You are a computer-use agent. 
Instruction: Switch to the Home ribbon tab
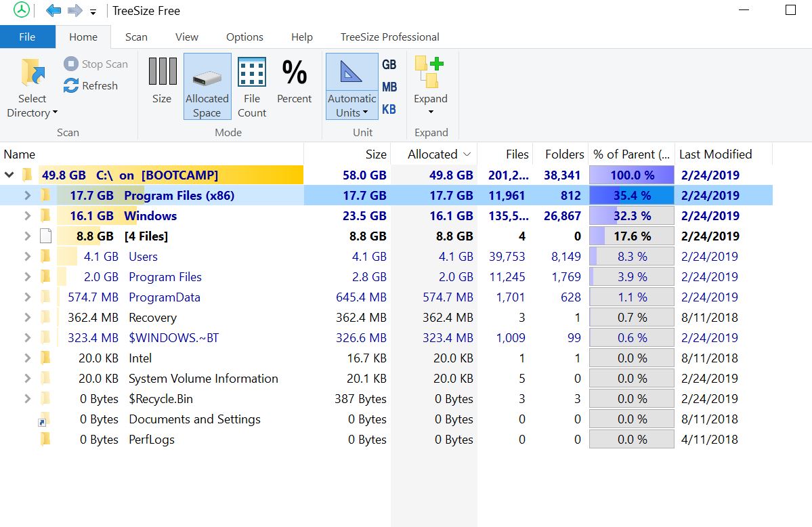click(83, 37)
